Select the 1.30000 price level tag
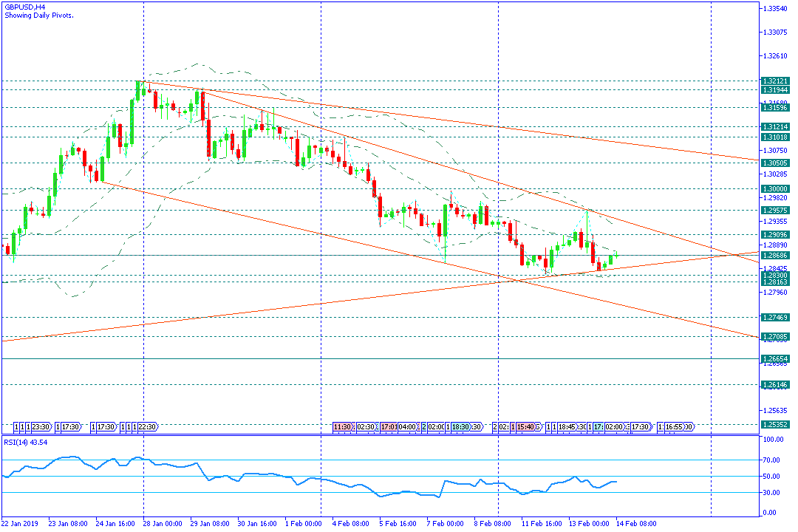Image resolution: width=798 pixels, height=532 pixels. coord(774,189)
